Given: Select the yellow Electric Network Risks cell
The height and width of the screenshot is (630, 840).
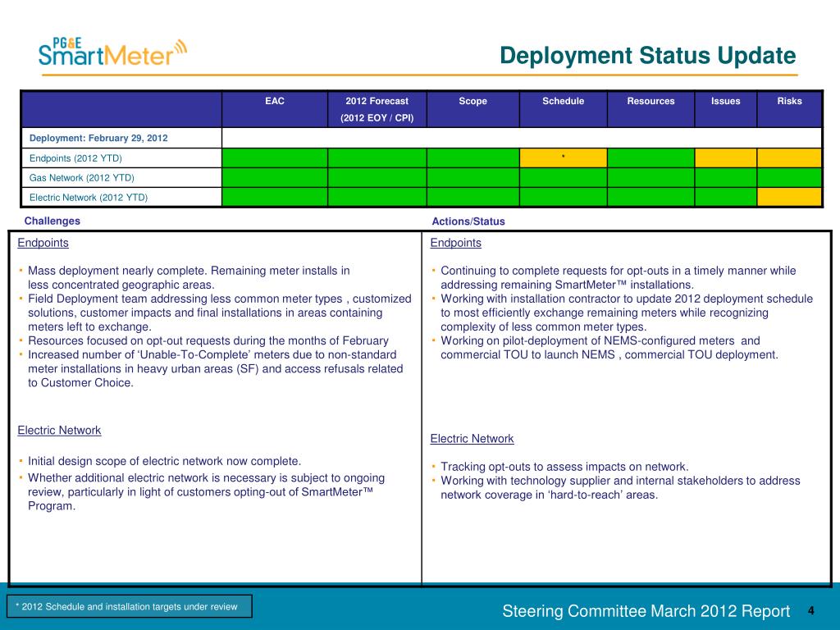Looking at the screenshot, I should 790,197.
